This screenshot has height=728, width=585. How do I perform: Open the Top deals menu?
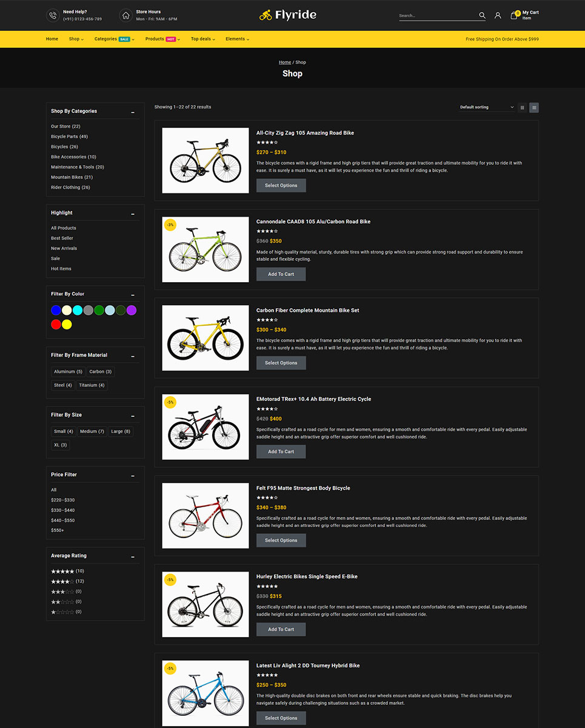pyautogui.click(x=202, y=39)
